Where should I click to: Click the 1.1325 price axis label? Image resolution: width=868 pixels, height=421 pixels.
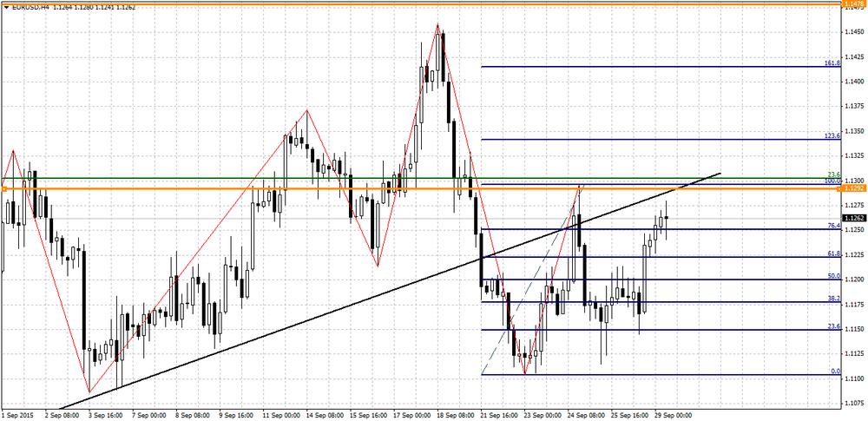853,155
